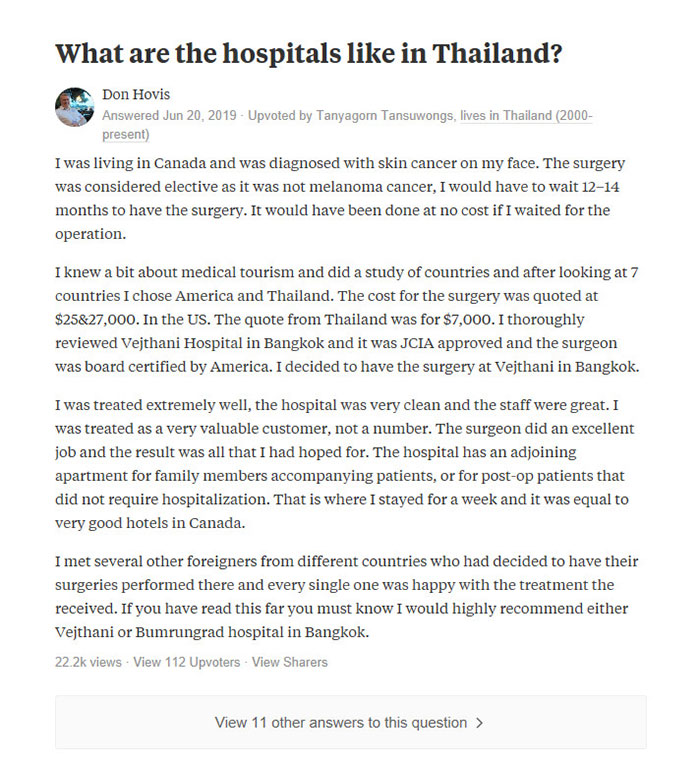This screenshot has height=763, width=700.
Task: Open the question title about hospitals in Thailand
Action: pyautogui.click(x=308, y=54)
